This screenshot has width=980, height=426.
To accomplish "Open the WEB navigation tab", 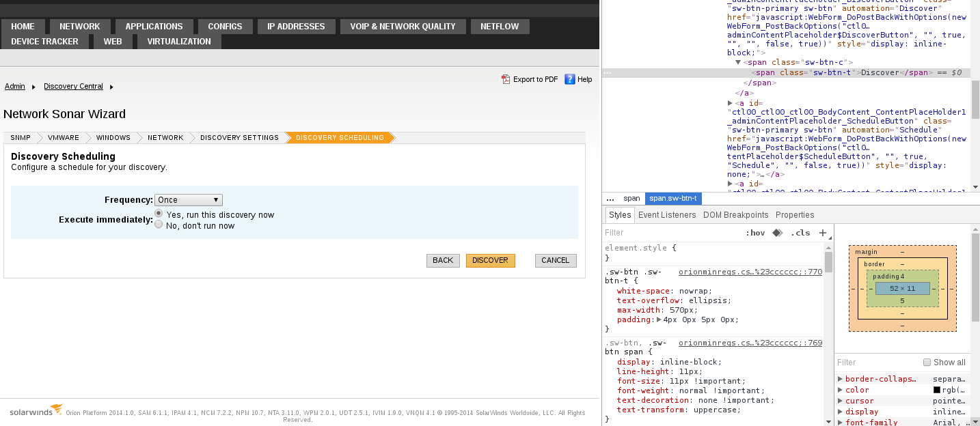I will click(x=113, y=42).
